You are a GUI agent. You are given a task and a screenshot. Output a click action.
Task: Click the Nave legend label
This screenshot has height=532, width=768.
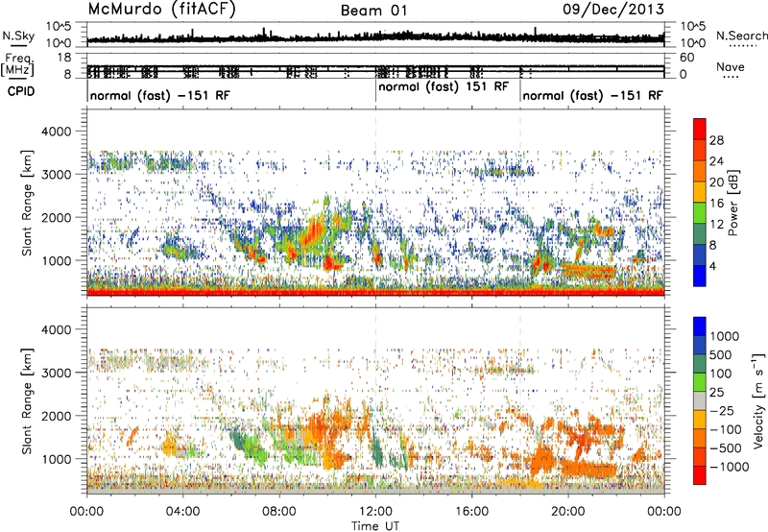731,66
